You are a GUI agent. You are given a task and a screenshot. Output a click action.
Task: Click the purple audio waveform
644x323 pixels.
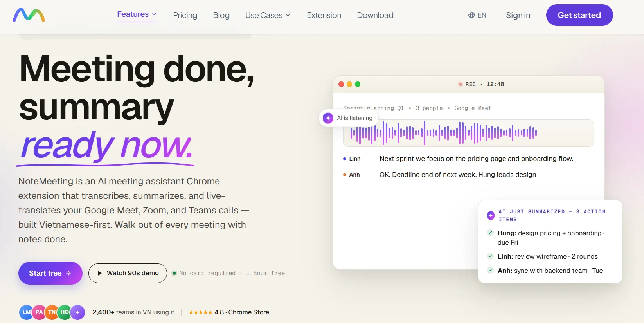444,133
